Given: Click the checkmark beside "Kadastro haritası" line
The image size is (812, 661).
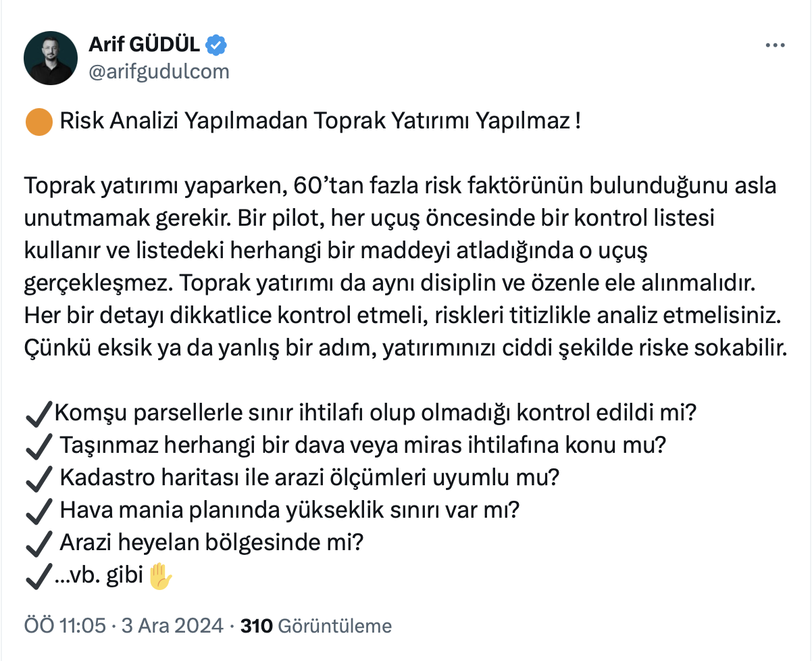Looking at the screenshot, I should click(38, 478).
